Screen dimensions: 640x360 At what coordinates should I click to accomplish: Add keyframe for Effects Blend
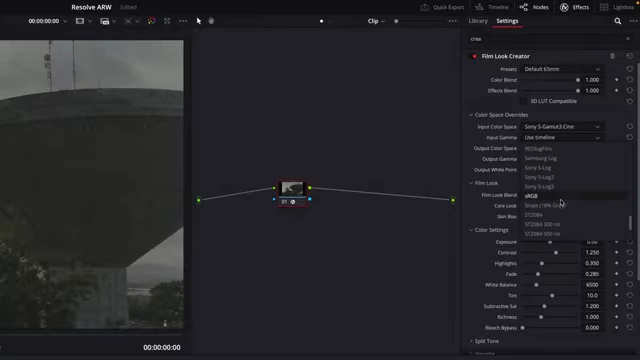tap(616, 90)
